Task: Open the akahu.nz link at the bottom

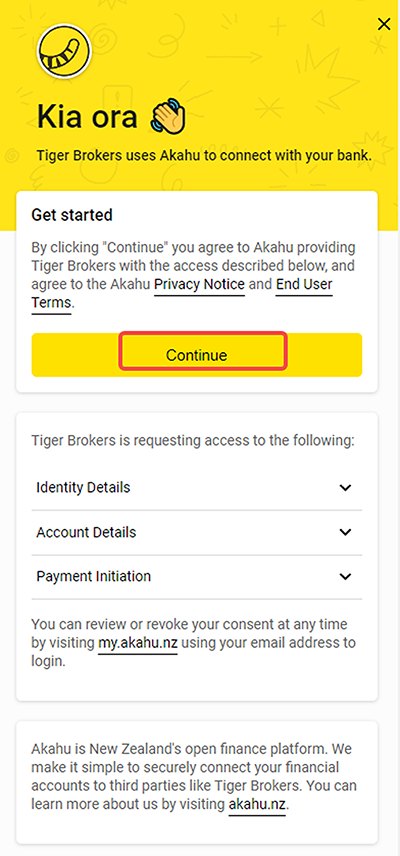Action: (x=257, y=804)
